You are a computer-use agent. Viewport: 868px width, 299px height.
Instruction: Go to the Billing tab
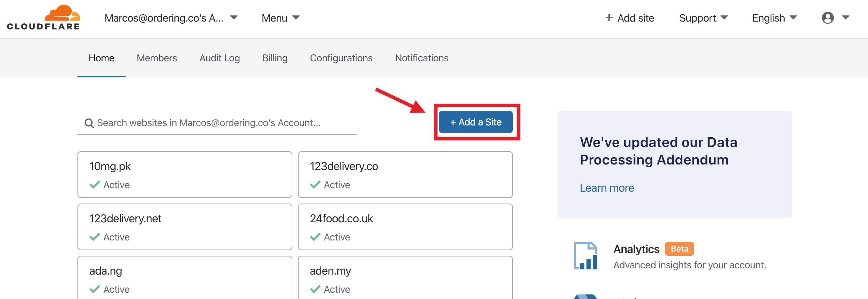point(275,58)
